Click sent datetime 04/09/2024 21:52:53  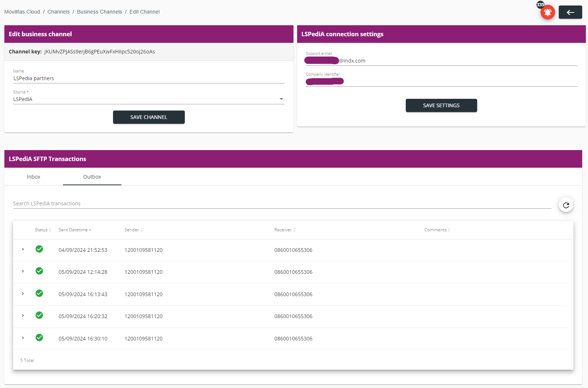pos(83,250)
